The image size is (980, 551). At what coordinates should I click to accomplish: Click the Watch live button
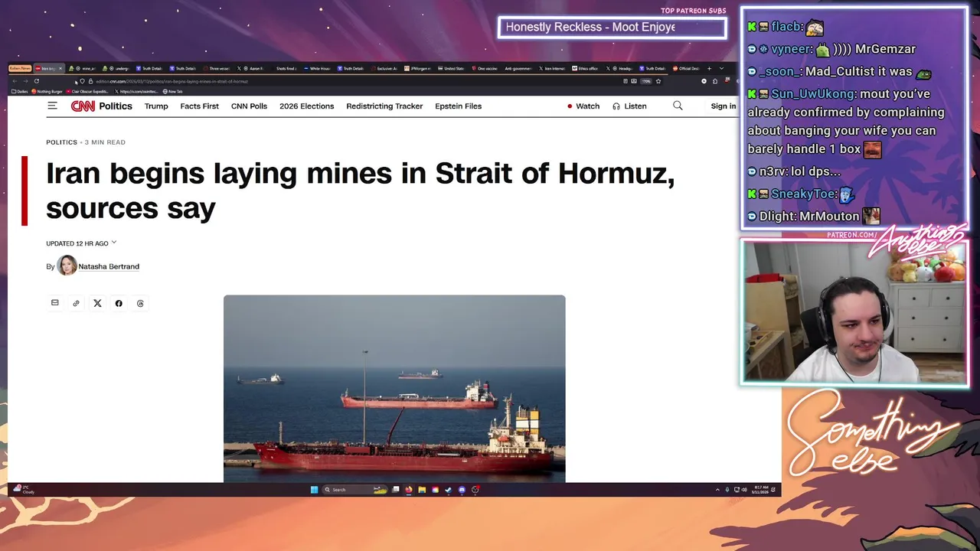coord(583,106)
